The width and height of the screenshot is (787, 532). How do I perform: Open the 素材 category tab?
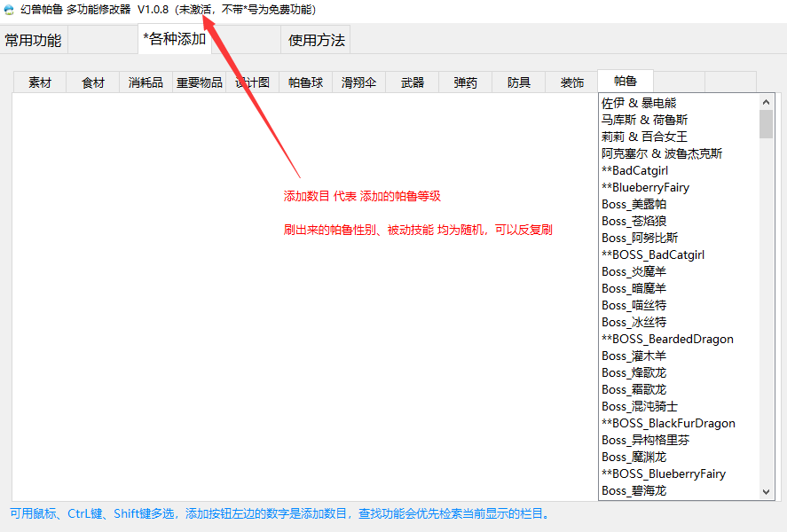pyautogui.click(x=40, y=82)
